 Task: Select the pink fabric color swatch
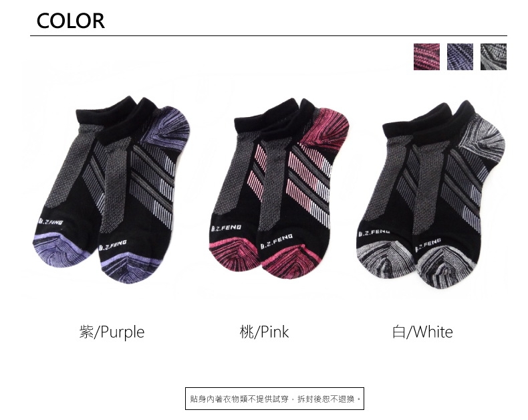426,57
